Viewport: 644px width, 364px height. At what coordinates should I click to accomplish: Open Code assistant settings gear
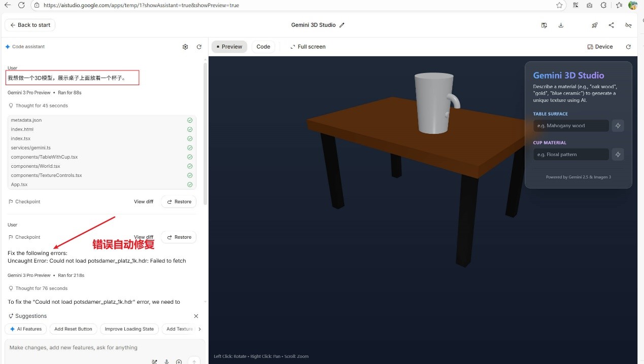pyautogui.click(x=185, y=47)
